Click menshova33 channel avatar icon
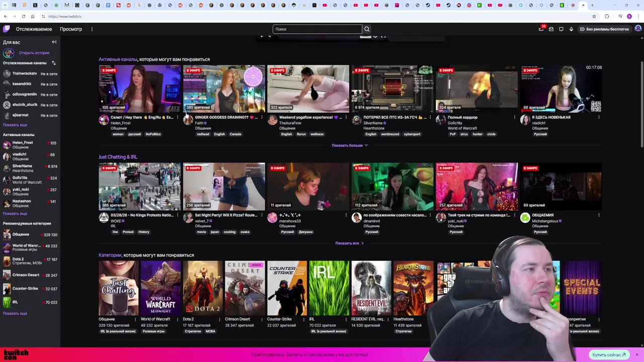644x362 pixels. coord(272,217)
